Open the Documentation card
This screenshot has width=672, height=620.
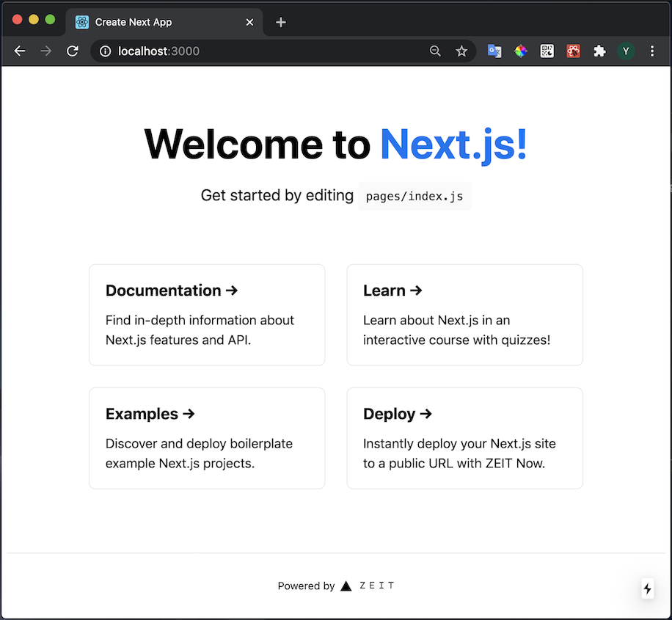point(207,315)
